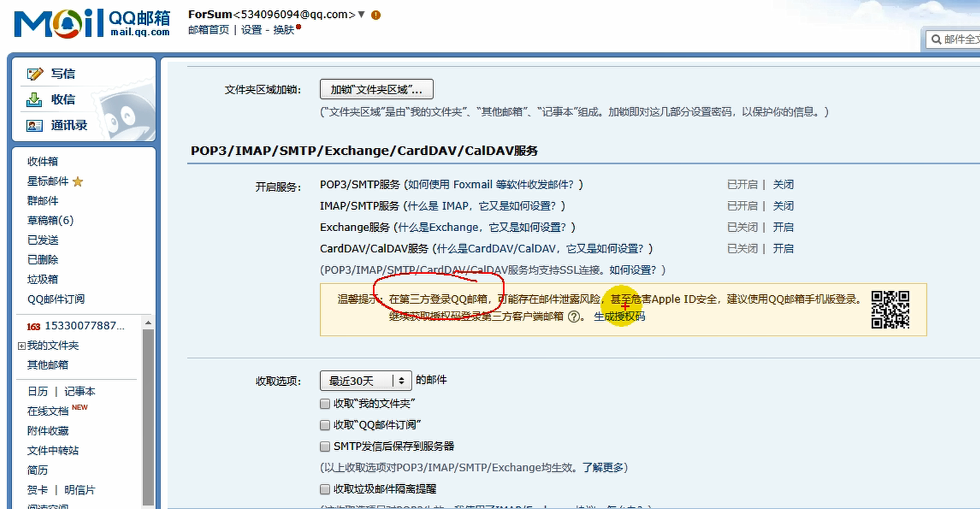Open 附件收藏 in sidebar
Screen dimensions: 980x509
coord(48,431)
